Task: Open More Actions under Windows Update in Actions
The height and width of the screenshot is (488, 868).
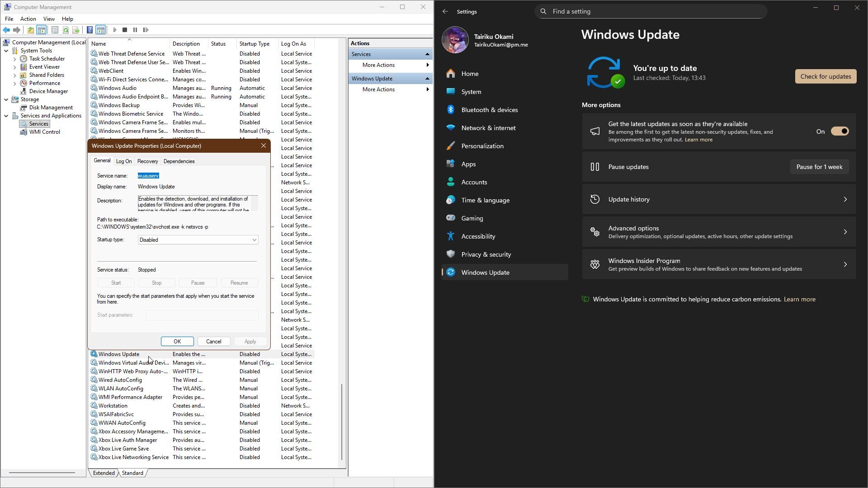Action: [390, 89]
